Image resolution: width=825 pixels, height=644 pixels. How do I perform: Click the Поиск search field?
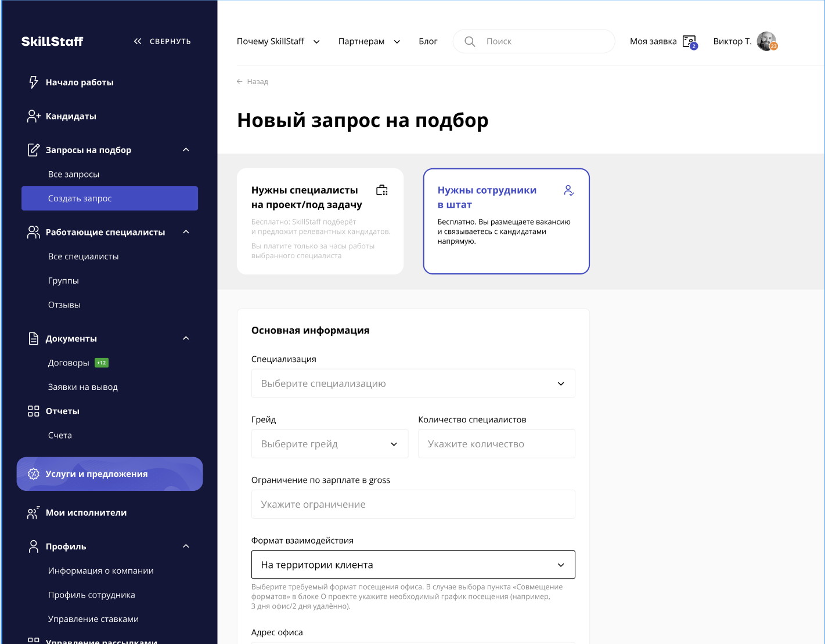coord(534,41)
